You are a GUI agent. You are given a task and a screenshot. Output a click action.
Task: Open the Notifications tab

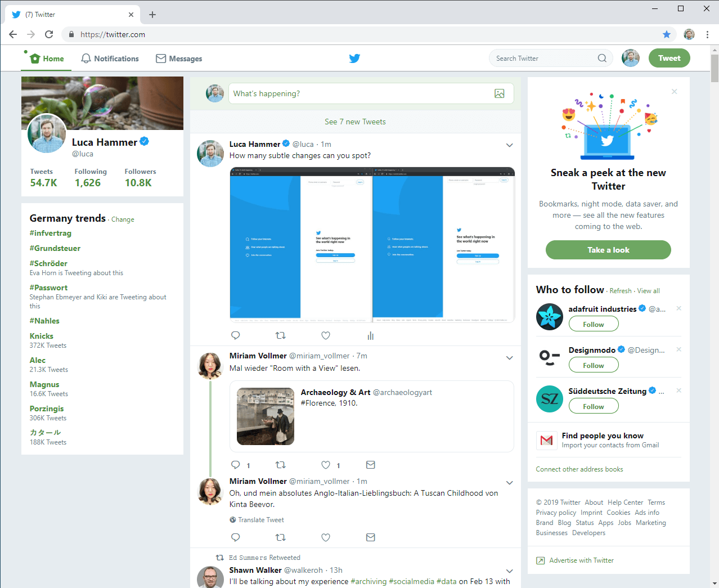(110, 59)
